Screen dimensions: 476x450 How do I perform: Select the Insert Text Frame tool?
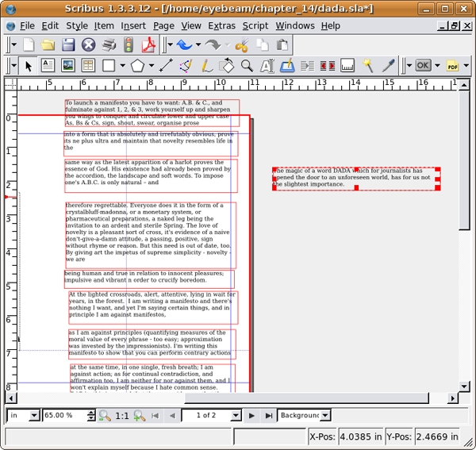pyautogui.click(x=48, y=66)
